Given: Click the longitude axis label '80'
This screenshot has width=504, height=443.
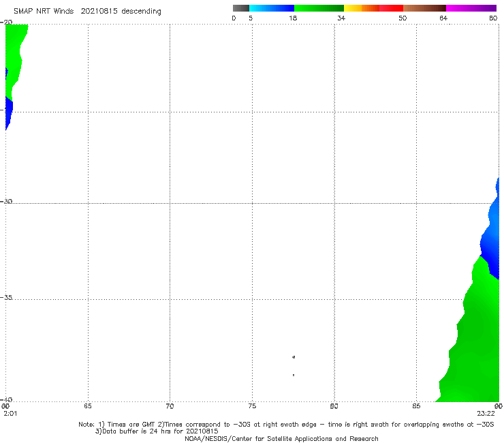Looking at the screenshot, I should point(334,406).
